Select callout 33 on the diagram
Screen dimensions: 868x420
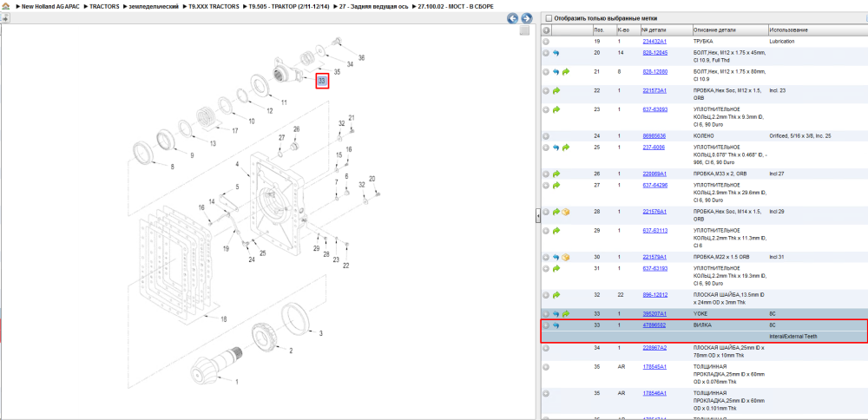322,81
